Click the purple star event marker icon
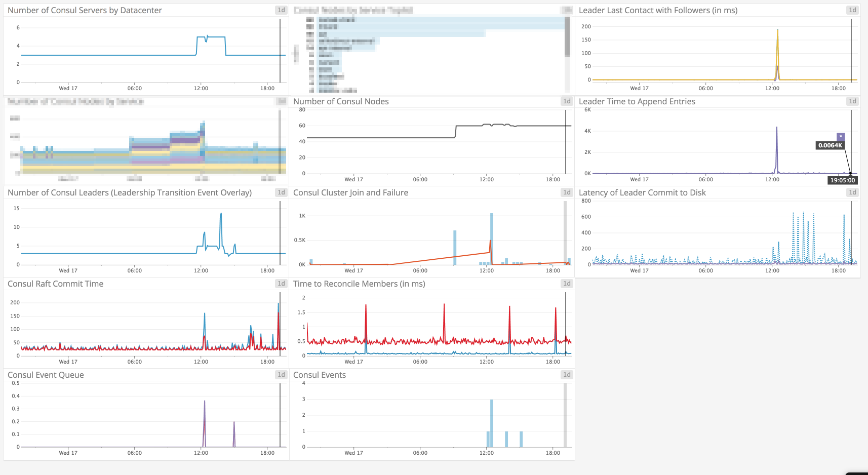 pos(841,137)
